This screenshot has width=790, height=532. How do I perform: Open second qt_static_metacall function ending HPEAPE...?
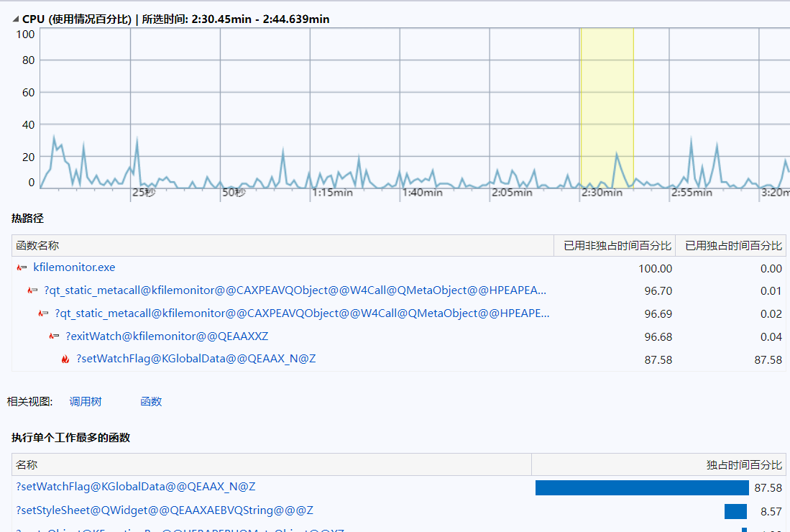point(302,313)
